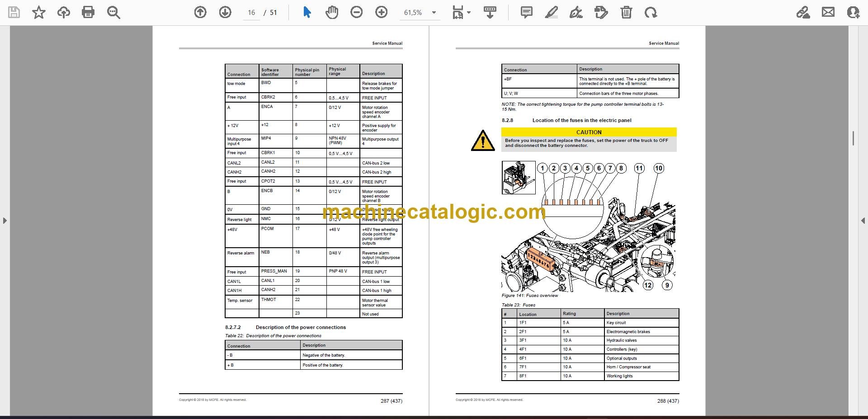
Task: Click heading 'Description of the power connections'
Action: coord(301,327)
